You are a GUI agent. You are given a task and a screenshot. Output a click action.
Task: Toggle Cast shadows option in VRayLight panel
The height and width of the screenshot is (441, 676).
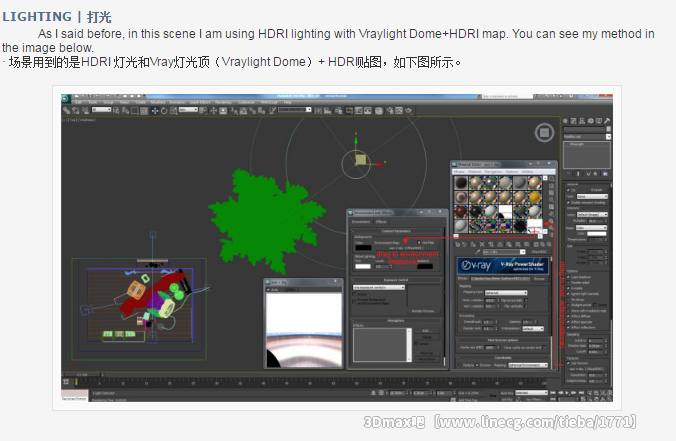568,277
